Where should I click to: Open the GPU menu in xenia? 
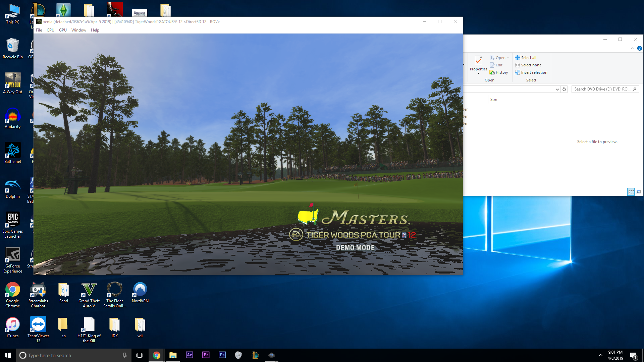63,30
